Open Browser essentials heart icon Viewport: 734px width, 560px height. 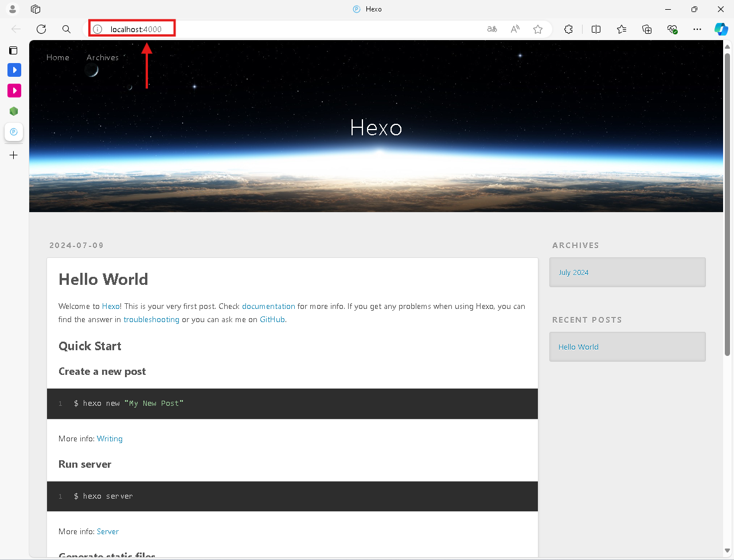point(672,29)
